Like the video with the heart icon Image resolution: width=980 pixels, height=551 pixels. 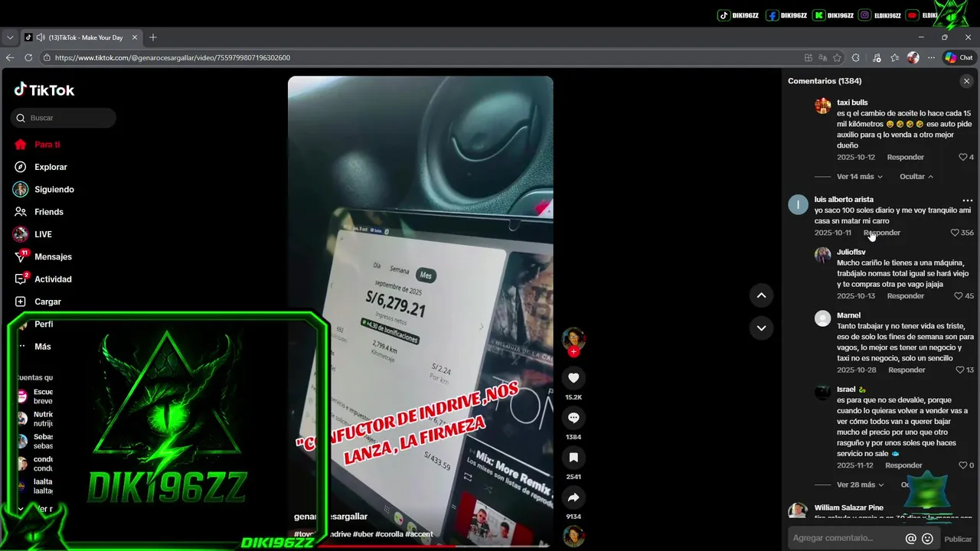pyautogui.click(x=573, y=377)
